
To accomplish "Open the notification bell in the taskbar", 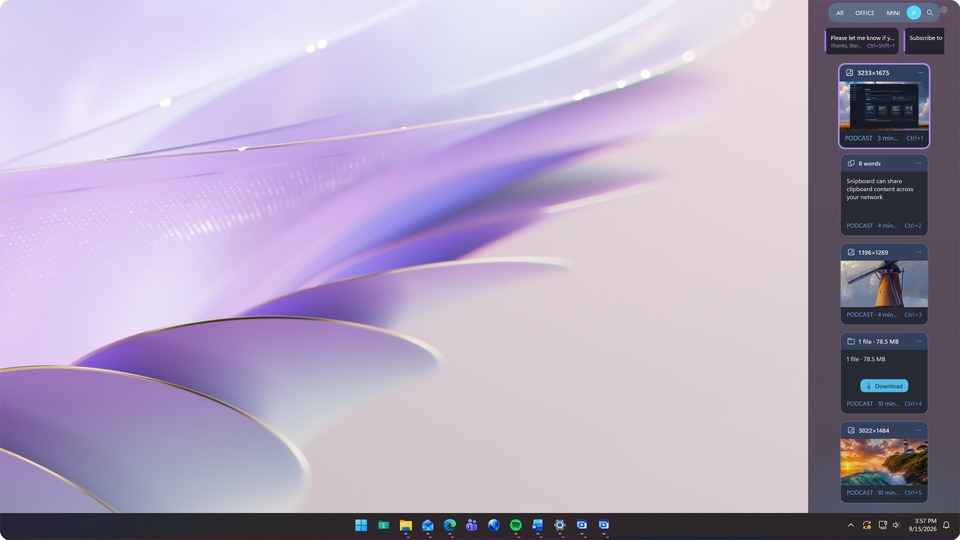I will pos(946,525).
